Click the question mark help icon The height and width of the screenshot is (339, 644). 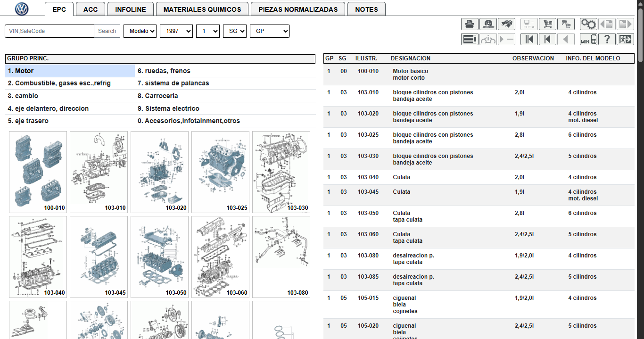pyautogui.click(x=607, y=39)
